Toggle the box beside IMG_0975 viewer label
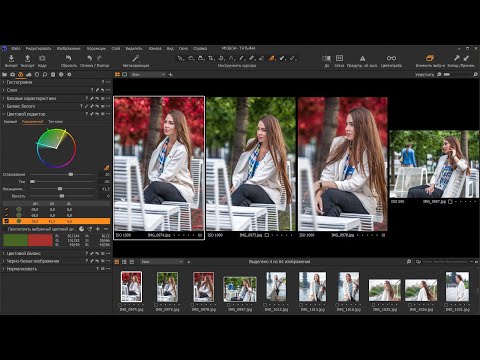 pyautogui.click(x=267, y=235)
